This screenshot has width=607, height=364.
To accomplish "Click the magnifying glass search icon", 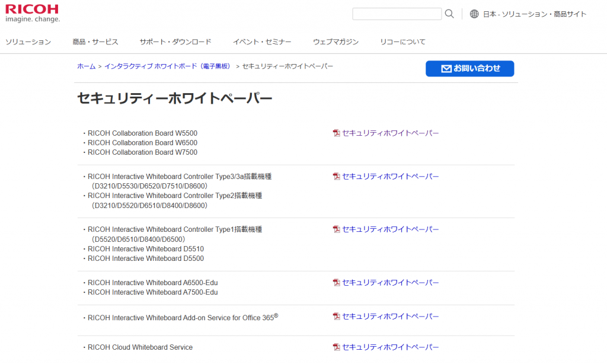I will (x=449, y=14).
